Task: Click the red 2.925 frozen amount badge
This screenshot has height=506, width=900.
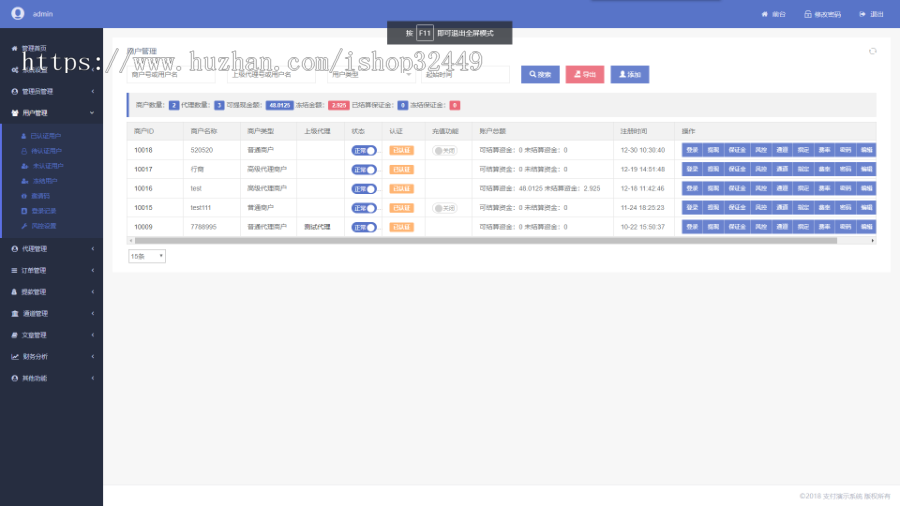Action: [339, 105]
